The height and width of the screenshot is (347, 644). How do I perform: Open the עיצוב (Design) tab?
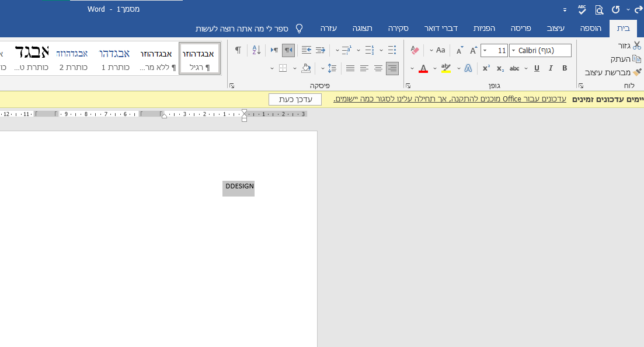click(556, 29)
